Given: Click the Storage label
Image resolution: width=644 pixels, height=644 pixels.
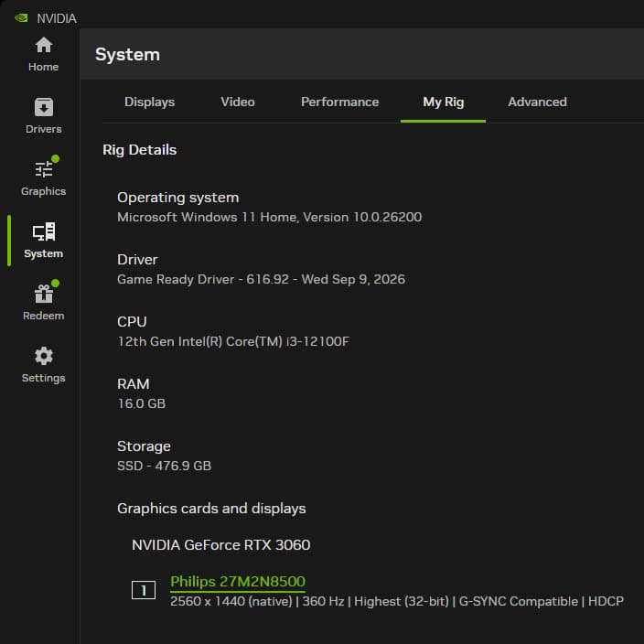Looking at the screenshot, I should pyautogui.click(x=144, y=446).
